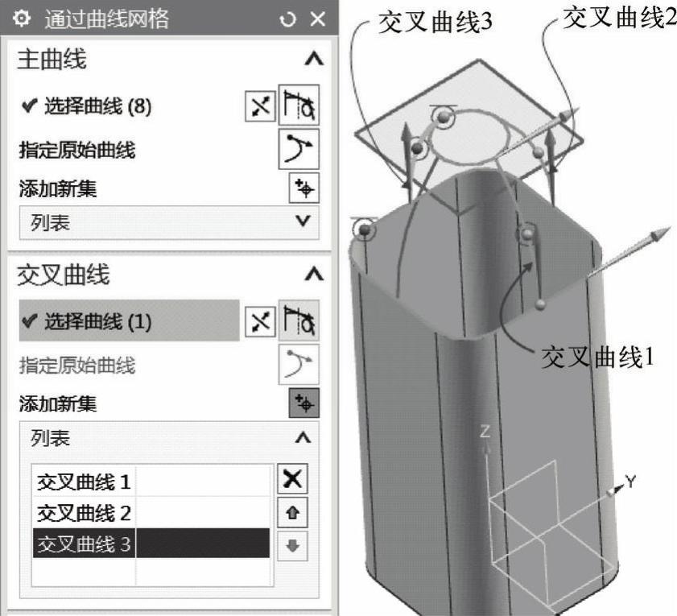Select 交叉曲线 1 in the list
677x616 pixels.
click(151, 482)
